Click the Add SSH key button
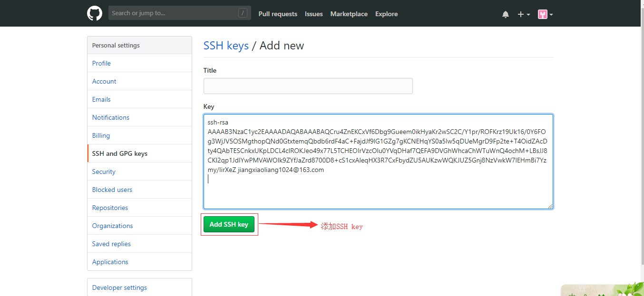Screen dimensions: 644x296 229,224
